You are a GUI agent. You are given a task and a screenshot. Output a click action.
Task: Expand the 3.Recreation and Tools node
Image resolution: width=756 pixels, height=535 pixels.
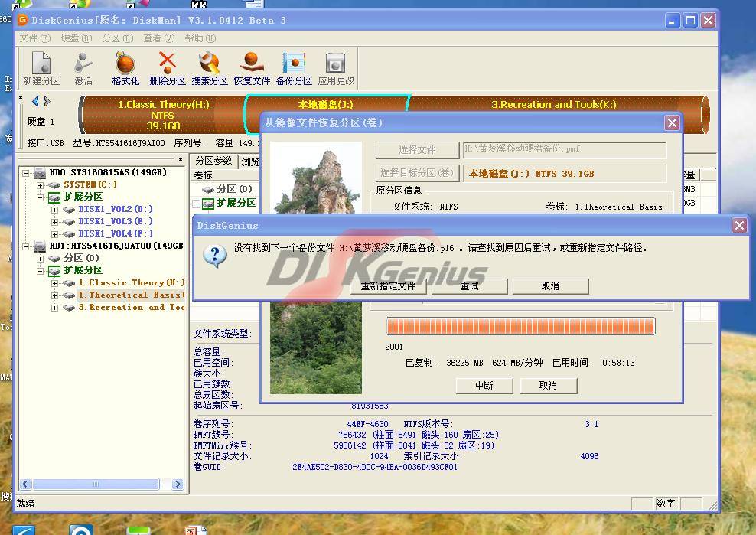click(x=54, y=307)
